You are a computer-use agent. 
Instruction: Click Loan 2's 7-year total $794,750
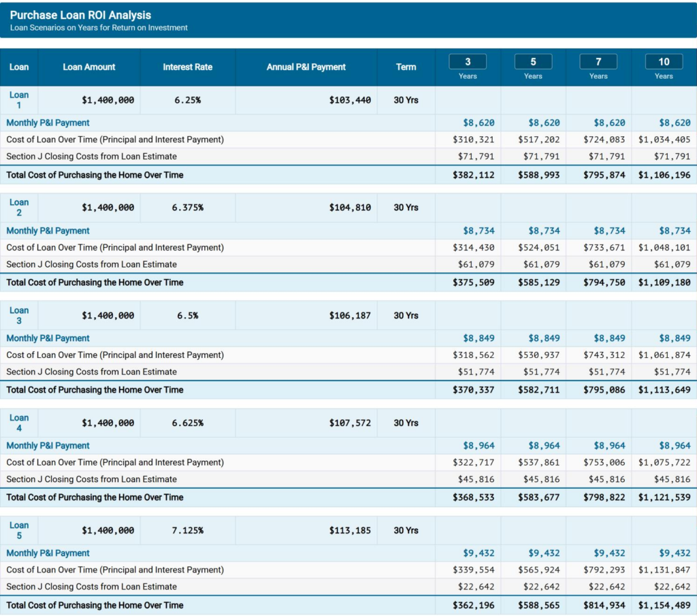click(604, 282)
